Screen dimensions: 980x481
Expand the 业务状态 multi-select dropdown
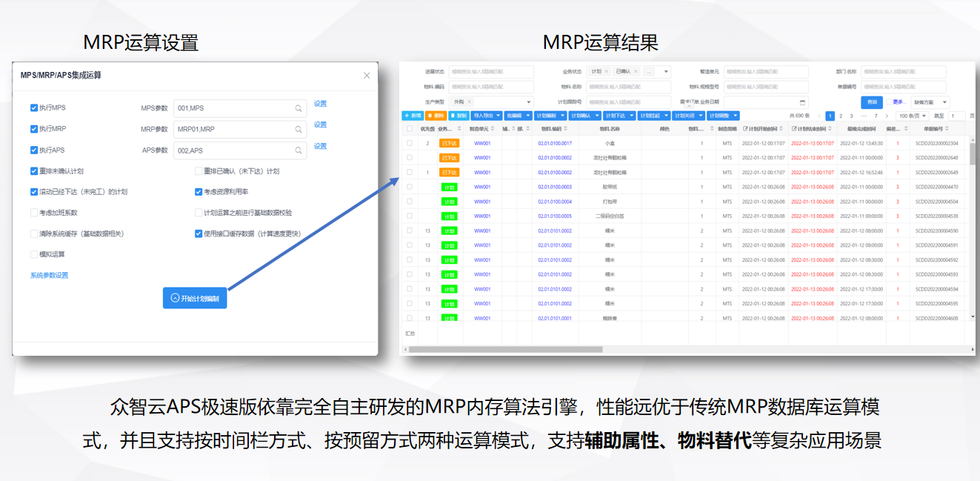[x=666, y=72]
